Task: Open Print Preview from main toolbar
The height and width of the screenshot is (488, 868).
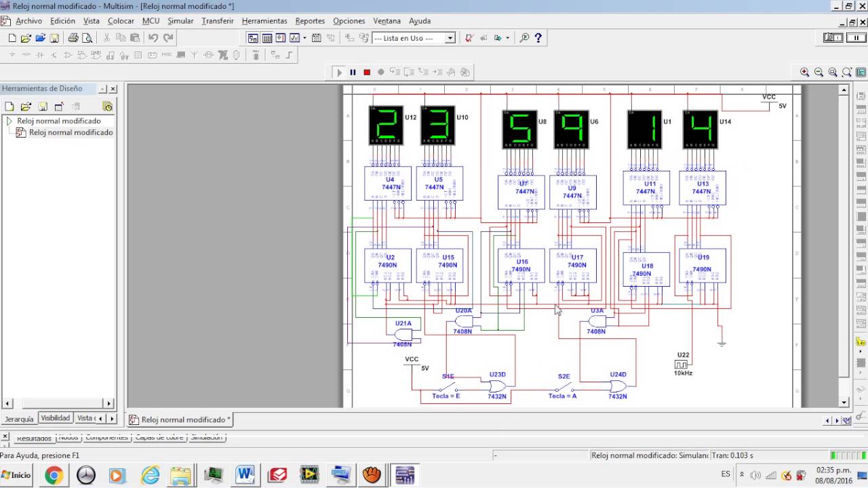Action: [x=87, y=38]
